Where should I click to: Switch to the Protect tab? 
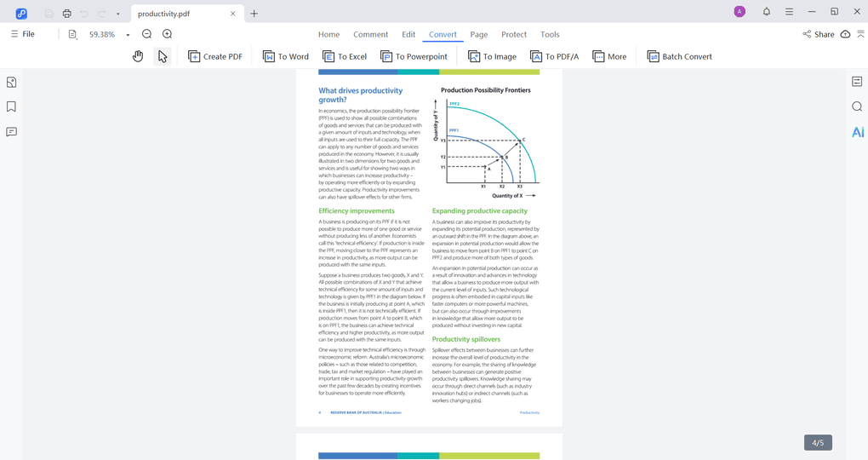pyautogui.click(x=514, y=34)
